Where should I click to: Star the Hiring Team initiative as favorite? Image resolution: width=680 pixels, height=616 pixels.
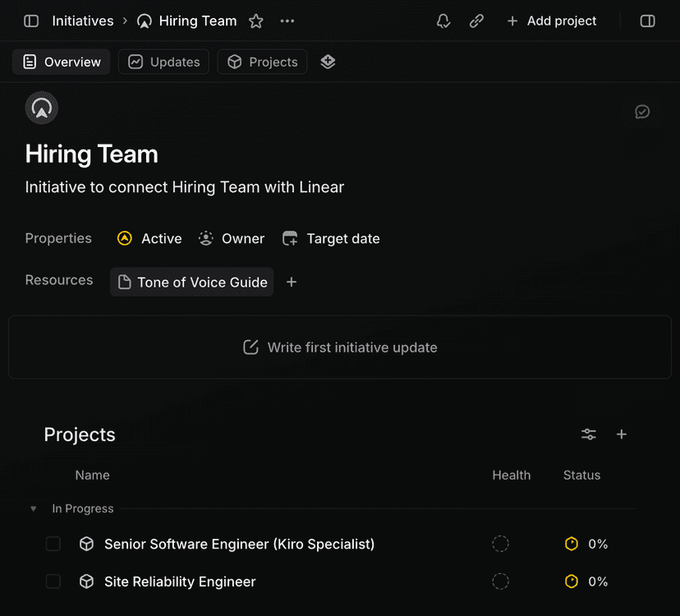256,21
